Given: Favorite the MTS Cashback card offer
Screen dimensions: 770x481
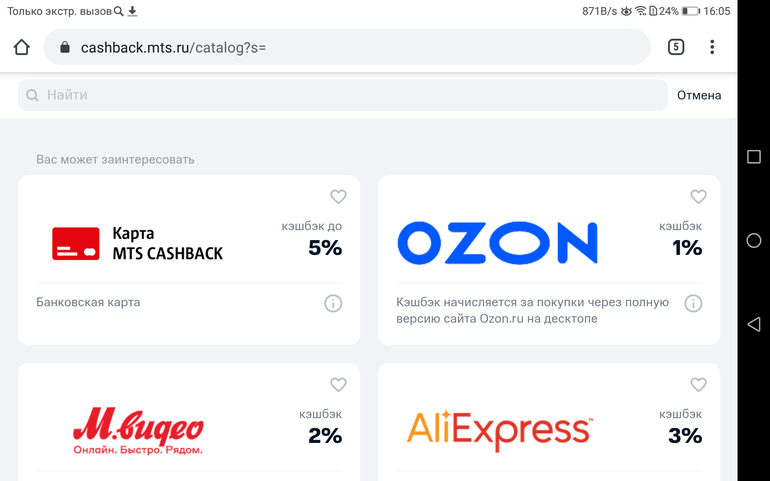Looking at the screenshot, I should tap(338, 197).
